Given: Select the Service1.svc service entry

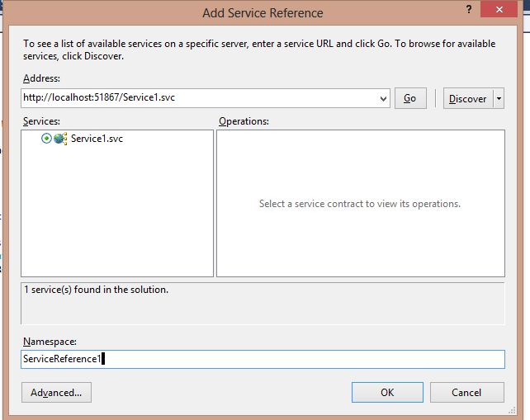Looking at the screenshot, I should pos(97,139).
